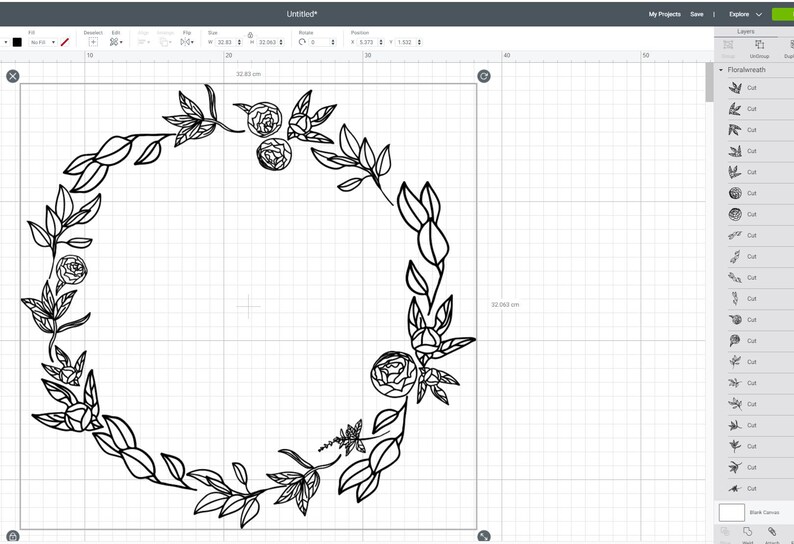Click the height H size field
794x544 pixels.
click(267, 42)
